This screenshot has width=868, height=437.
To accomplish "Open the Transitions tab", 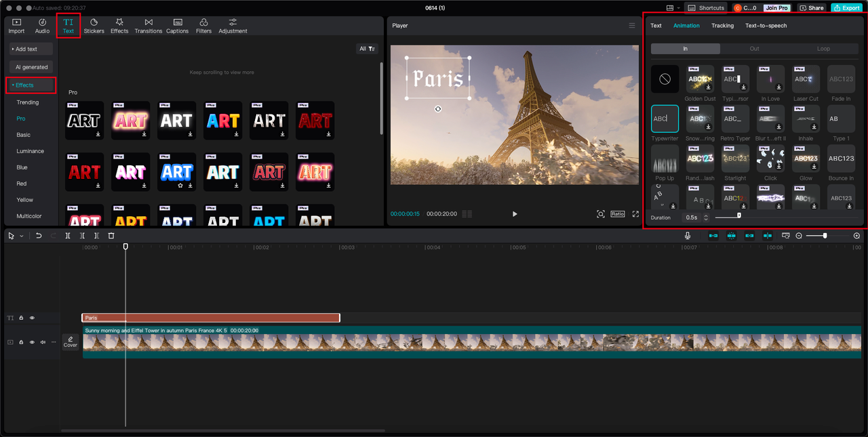I will tap(149, 26).
